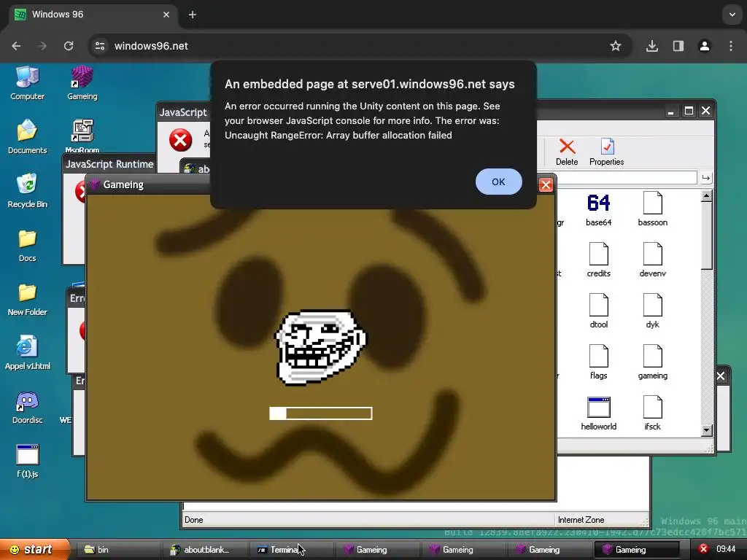Close the Windows 96 browser tab
Viewport: 747px width, 560px height.
click(x=166, y=15)
